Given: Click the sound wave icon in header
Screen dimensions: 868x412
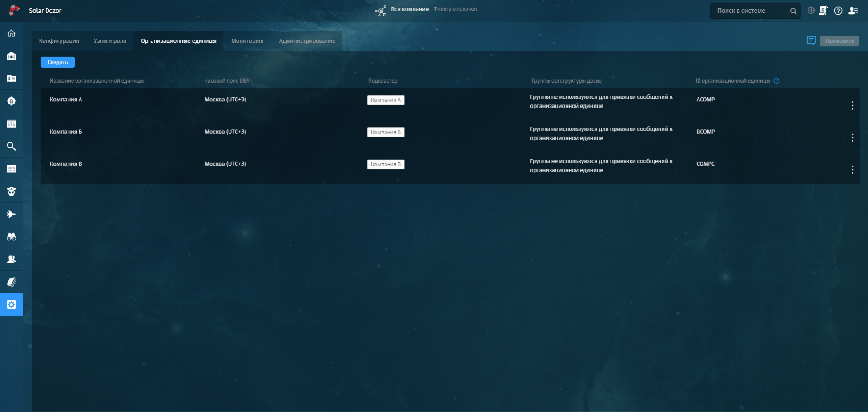Looking at the screenshot, I should (x=811, y=10).
